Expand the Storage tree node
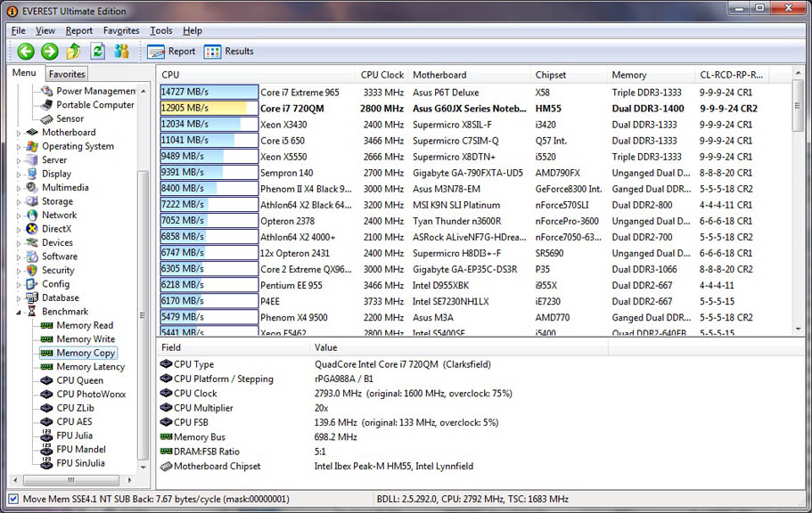 tap(19, 202)
